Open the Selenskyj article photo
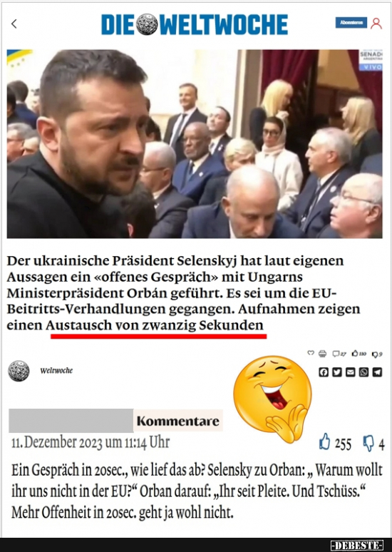This screenshot has width=392, height=552. pyautogui.click(x=195, y=144)
